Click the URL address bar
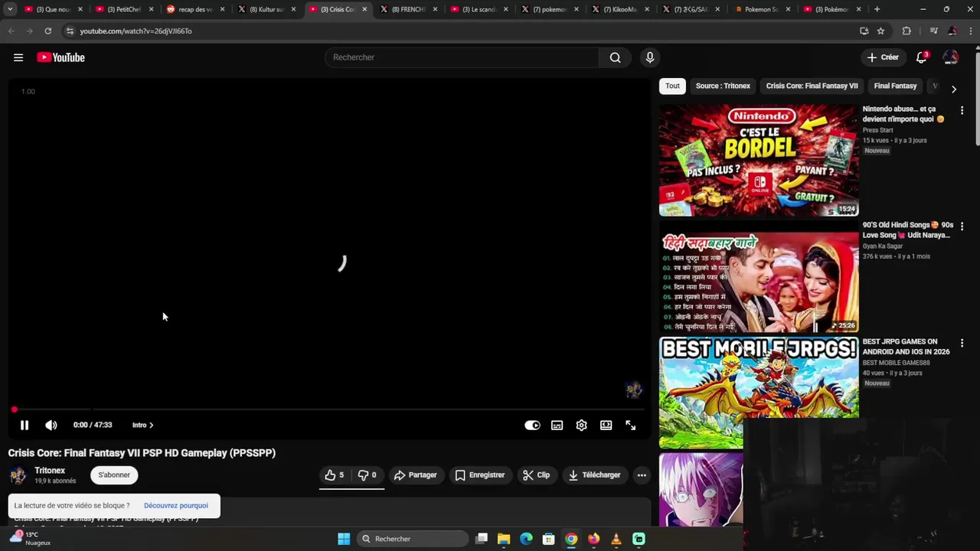Viewport: 980px width, 551px height. (459, 31)
